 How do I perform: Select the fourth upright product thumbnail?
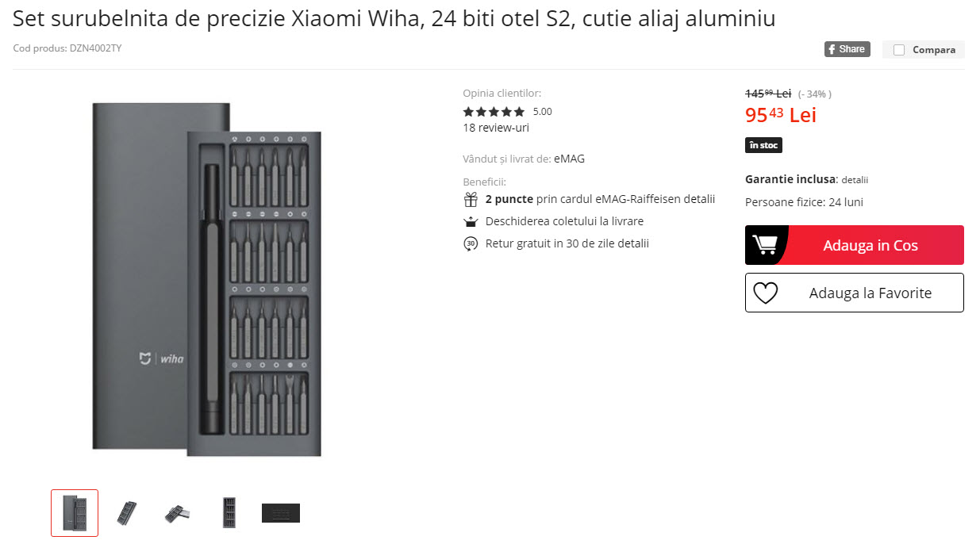pyautogui.click(x=229, y=513)
